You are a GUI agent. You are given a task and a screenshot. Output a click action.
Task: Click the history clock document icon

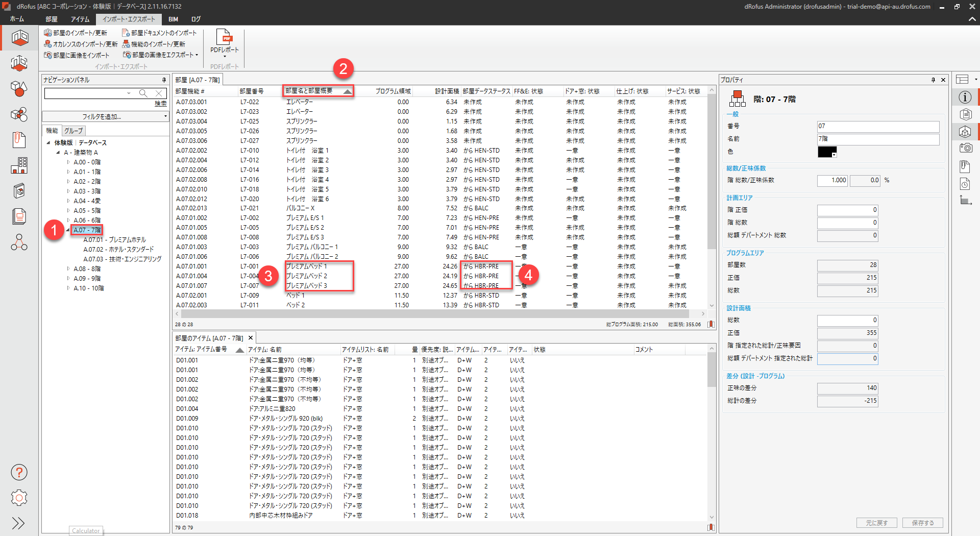point(965,184)
